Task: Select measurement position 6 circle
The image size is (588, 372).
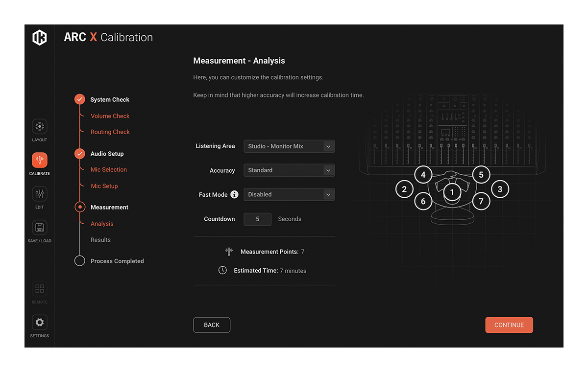Action: pos(423,201)
